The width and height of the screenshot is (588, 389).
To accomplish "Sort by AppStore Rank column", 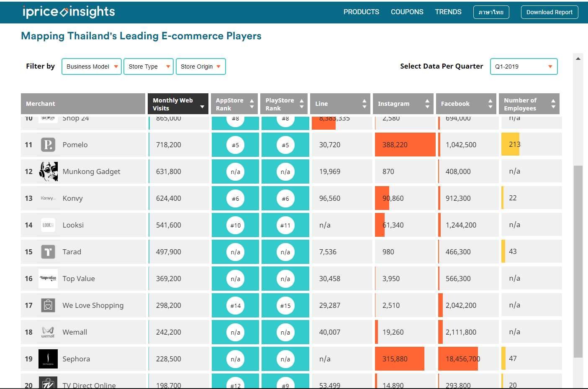I will [234, 104].
